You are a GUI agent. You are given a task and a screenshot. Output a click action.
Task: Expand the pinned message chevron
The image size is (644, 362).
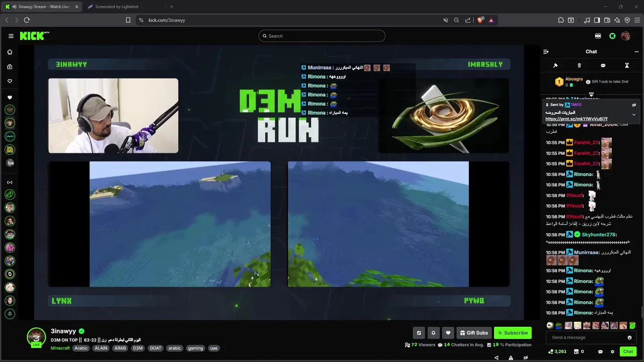(x=634, y=115)
